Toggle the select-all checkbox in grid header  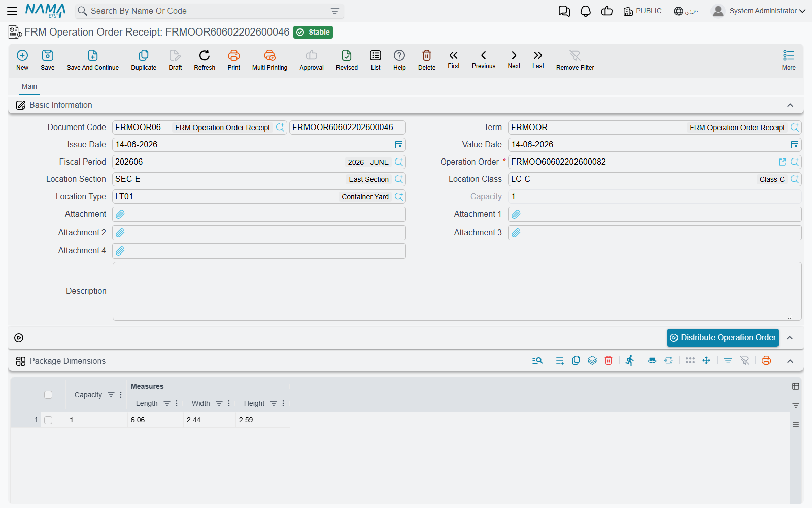tap(48, 395)
